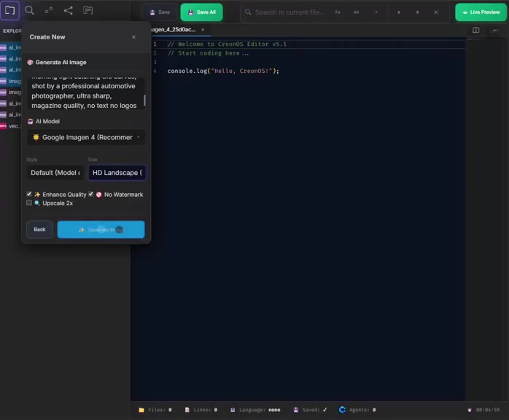This screenshot has width=509, height=420.
Task: Open the Explorer folder icon in the sidebar
Action: 9,10
